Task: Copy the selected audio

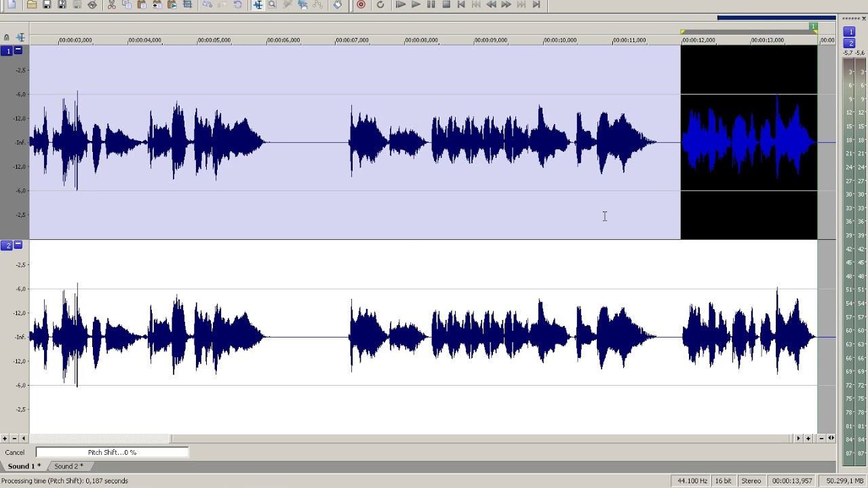Action: 127,4
